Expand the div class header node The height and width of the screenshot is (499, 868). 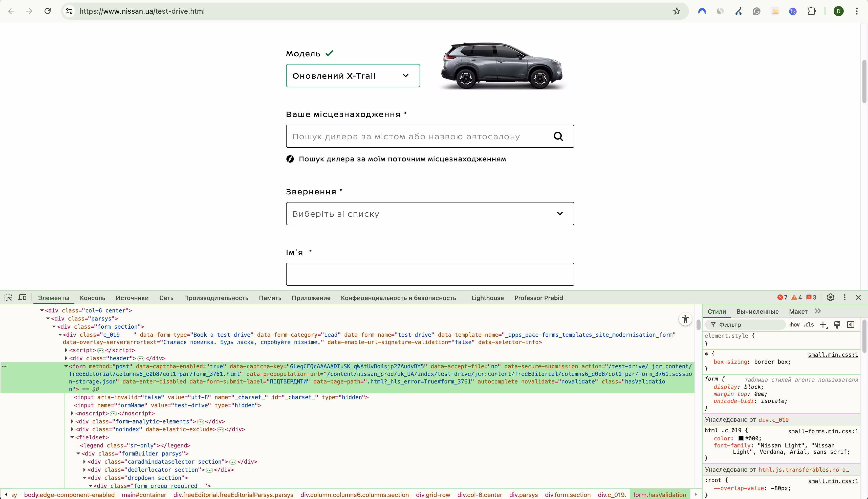coord(66,358)
